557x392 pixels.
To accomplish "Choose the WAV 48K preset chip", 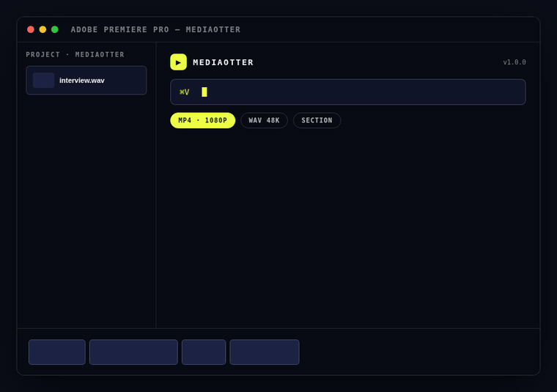I will point(265,120).
